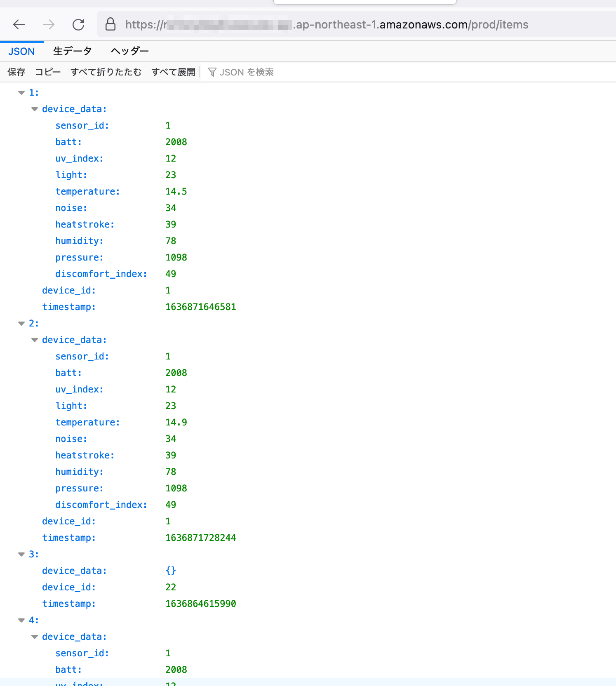The height and width of the screenshot is (686, 616).
Task: Reload the page with refresh icon
Action: pyautogui.click(x=78, y=25)
